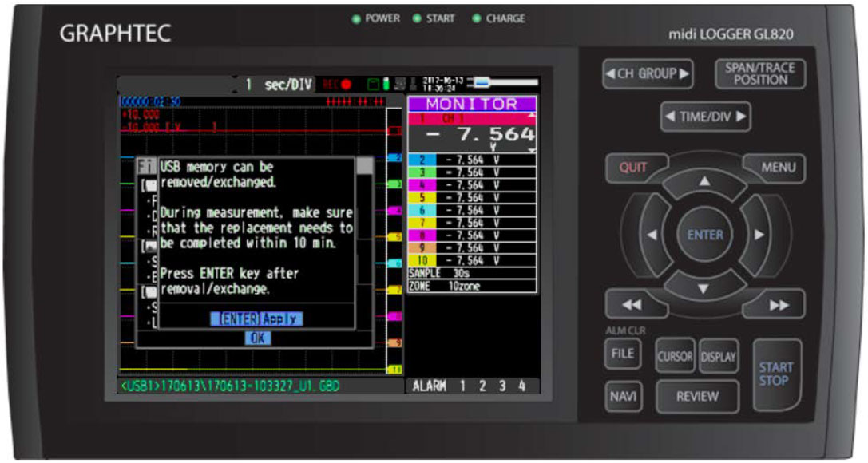Push the SPAN/TRACE POSITION key
The height and width of the screenshot is (463, 868).
[760, 73]
